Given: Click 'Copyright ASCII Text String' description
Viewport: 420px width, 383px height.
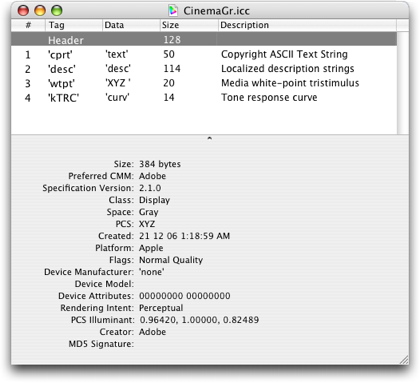Looking at the screenshot, I should 284,54.
